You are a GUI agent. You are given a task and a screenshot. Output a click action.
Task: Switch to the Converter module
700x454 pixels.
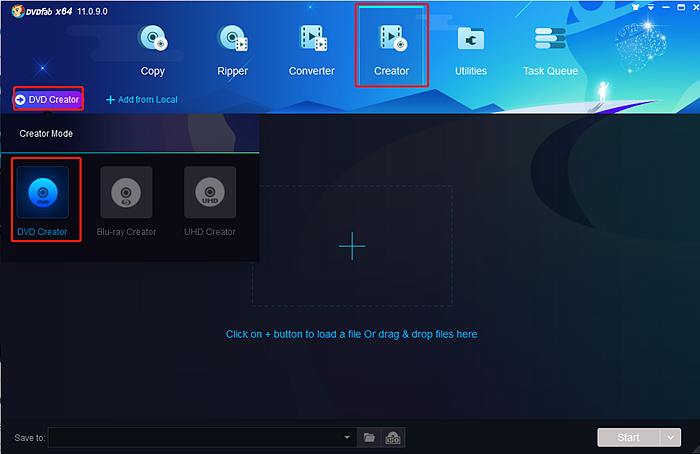(312, 50)
